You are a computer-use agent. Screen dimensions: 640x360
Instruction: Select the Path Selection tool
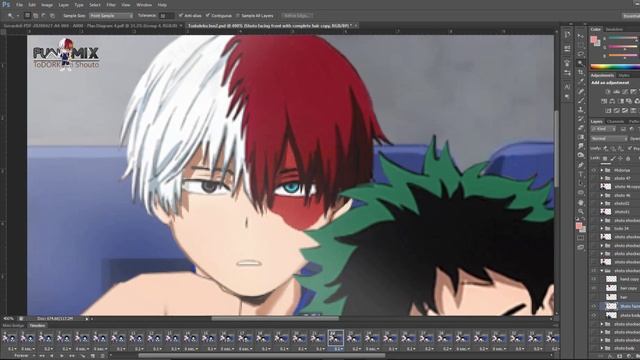580,183
